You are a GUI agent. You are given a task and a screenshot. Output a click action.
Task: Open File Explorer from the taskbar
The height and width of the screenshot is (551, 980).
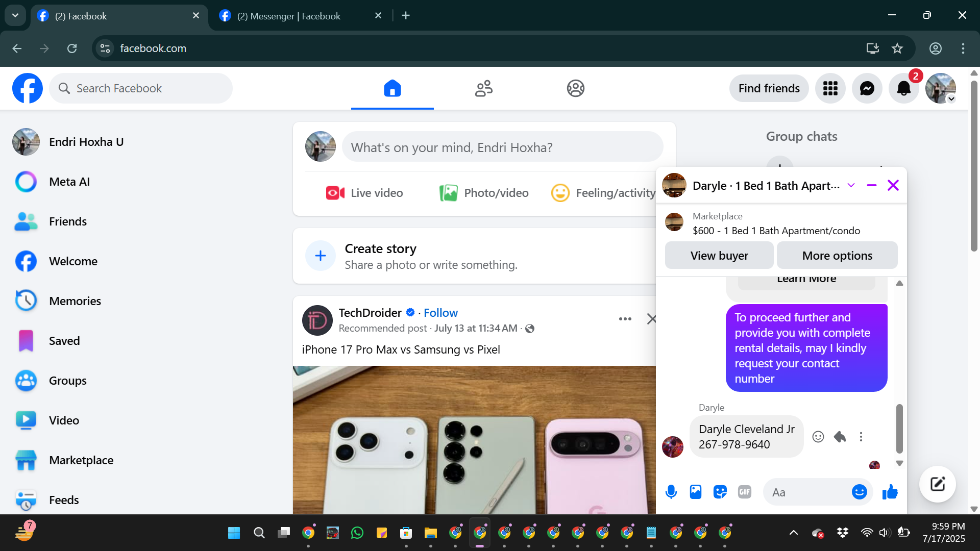click(x=431, y=533)
